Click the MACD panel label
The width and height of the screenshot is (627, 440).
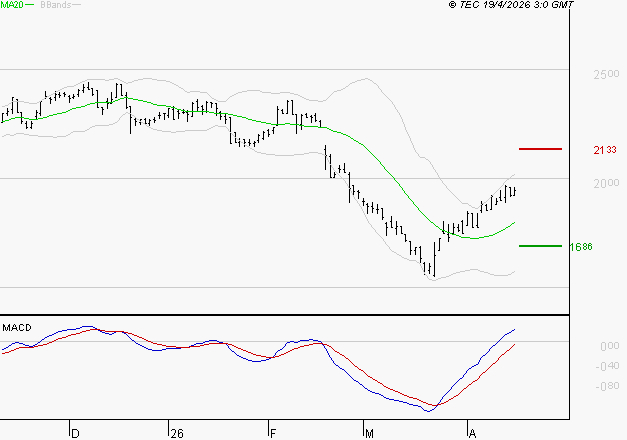coord(17,328)
